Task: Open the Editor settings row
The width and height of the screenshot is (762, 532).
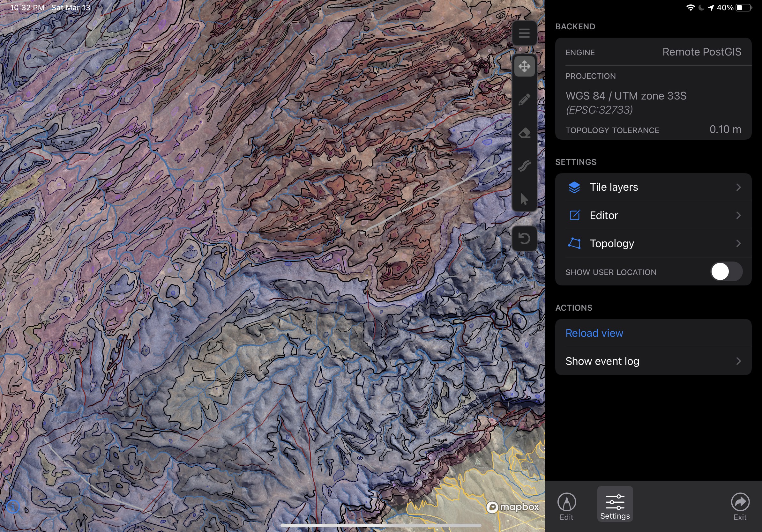Action: (653, 215)
